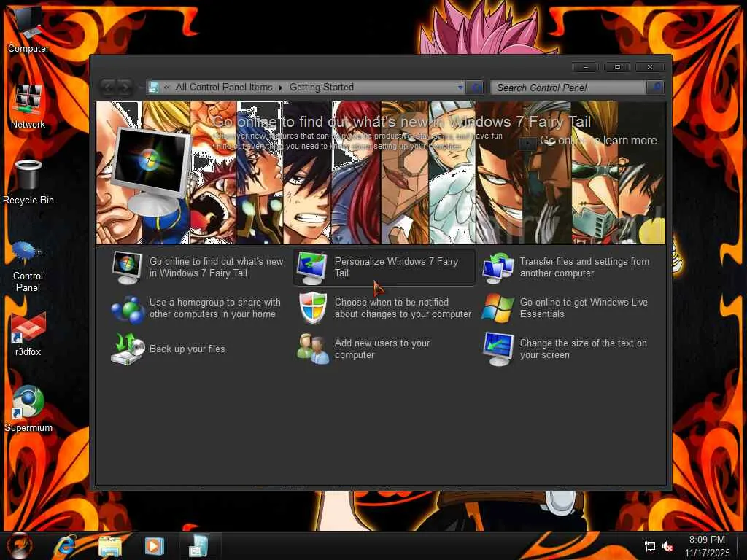Open Use a homegroup to share link

click(x=215, y=308)
